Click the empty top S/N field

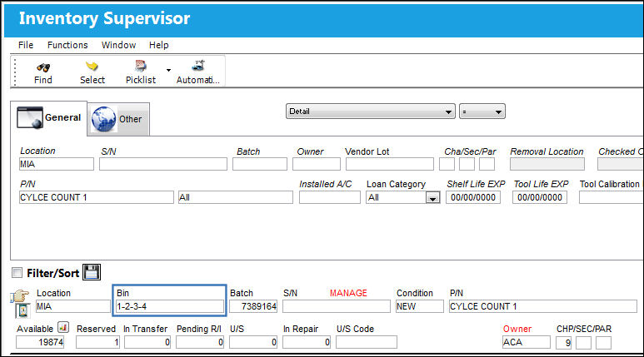[x=163, y=164]
